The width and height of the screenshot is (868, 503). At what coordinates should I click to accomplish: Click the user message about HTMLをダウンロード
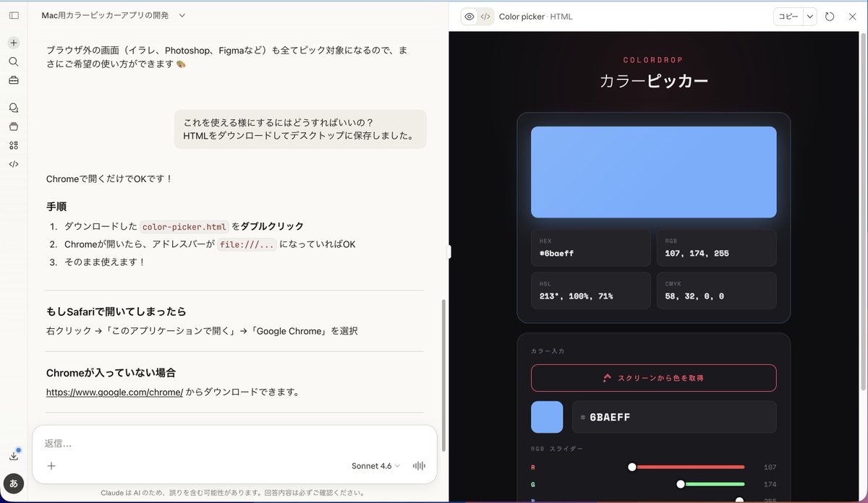click(x=300, y=129)
